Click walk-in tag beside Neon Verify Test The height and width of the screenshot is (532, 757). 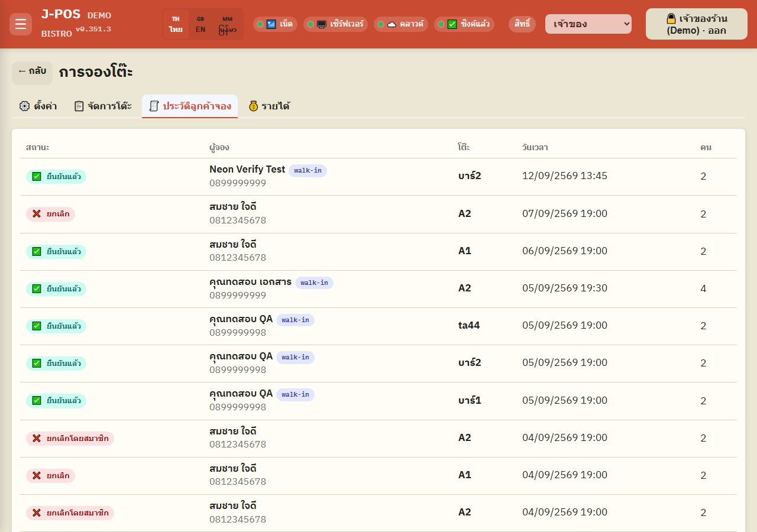click(308, 170)
